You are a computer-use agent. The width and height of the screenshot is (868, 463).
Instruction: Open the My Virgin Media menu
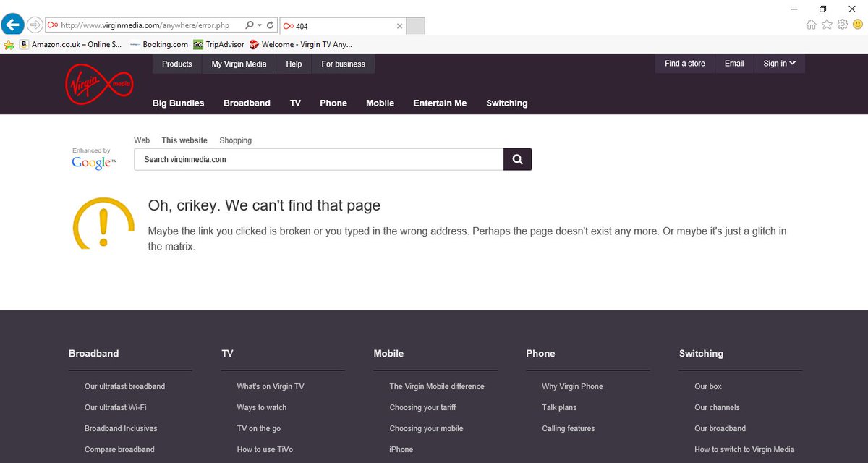pos(239,64)
